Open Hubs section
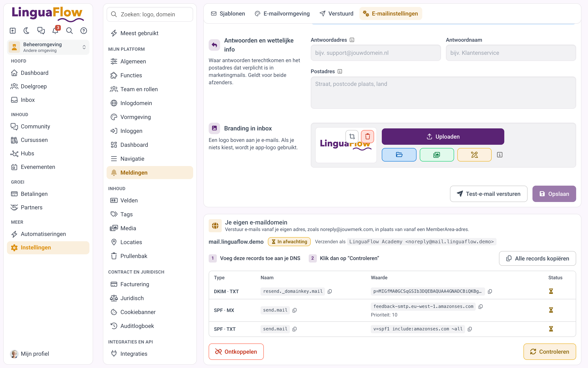Screen dimensions: 588x368 coord(48,153)
